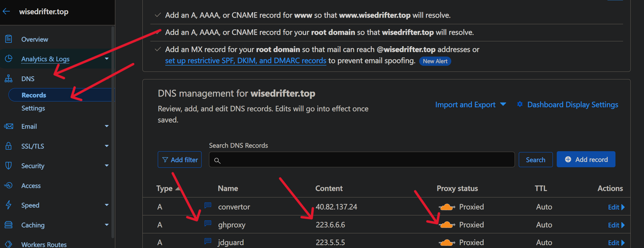The image size is (644, 248).
Task: Expand the Security menu arrow
Action: (x=107, y=166)
